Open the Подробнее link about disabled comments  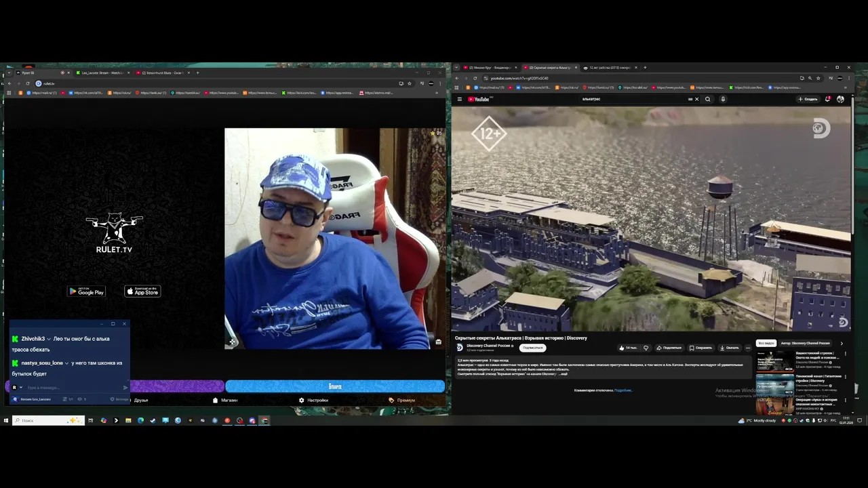[623, 390]
